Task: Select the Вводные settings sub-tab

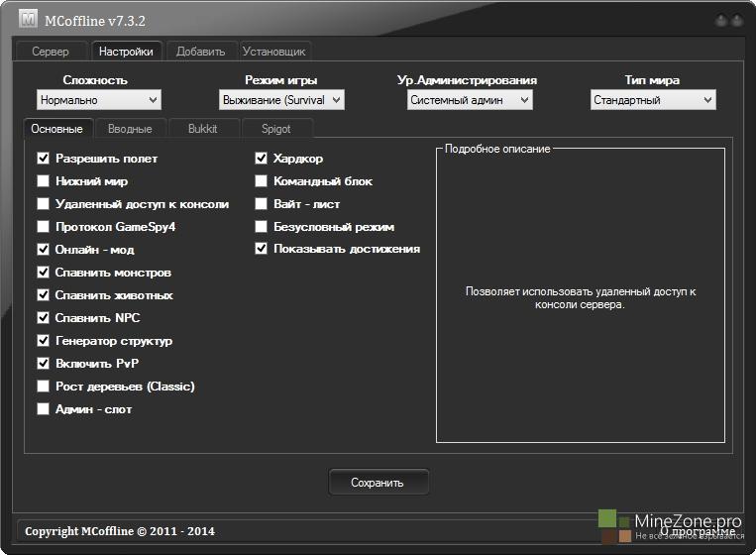Action: (x=130, y=129)
